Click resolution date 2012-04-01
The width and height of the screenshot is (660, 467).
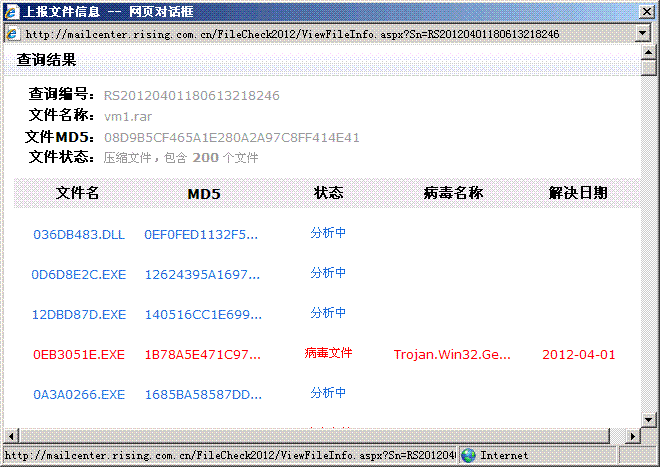pos(579,355)
